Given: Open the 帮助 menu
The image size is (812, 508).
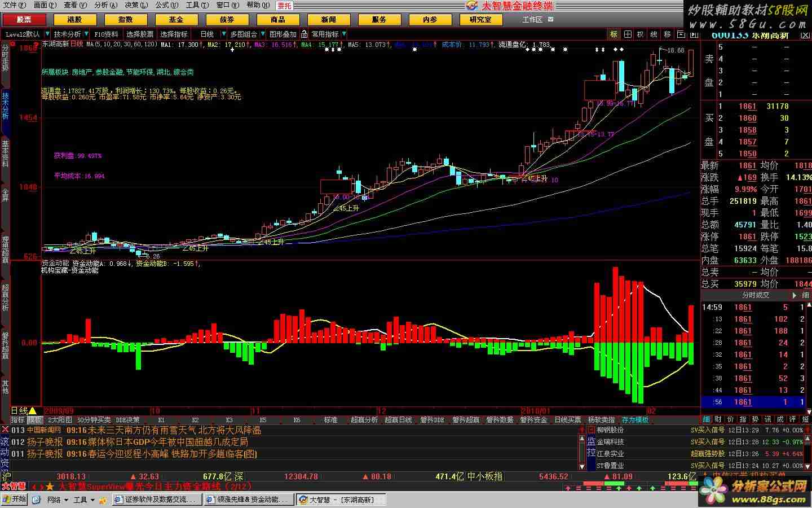Looking at the screenshot, I should pos(257,5).
